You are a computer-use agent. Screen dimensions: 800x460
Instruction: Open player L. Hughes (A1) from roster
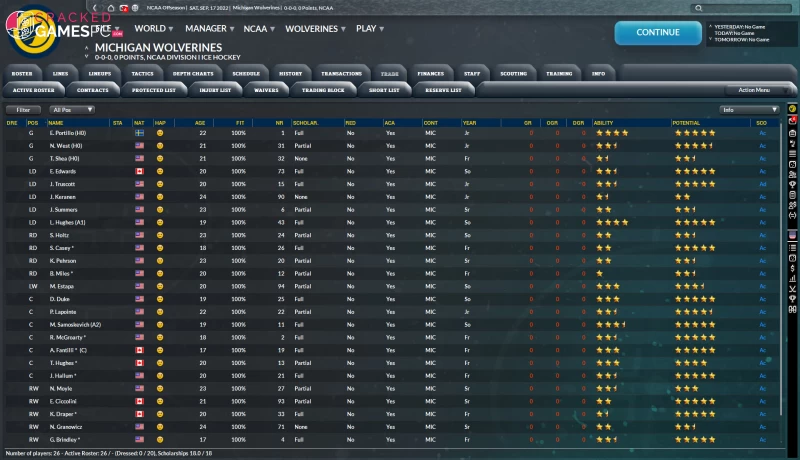click(x=69, y=222)
